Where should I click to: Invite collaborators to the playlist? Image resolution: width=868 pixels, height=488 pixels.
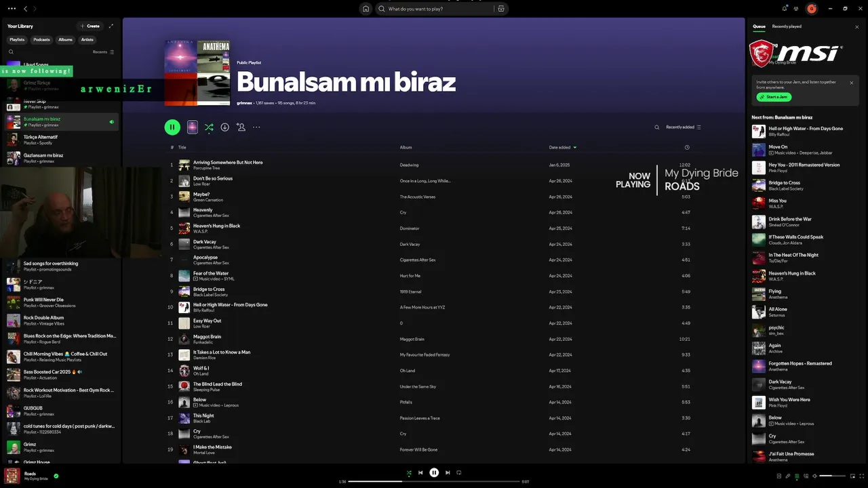tap(241, 127)
